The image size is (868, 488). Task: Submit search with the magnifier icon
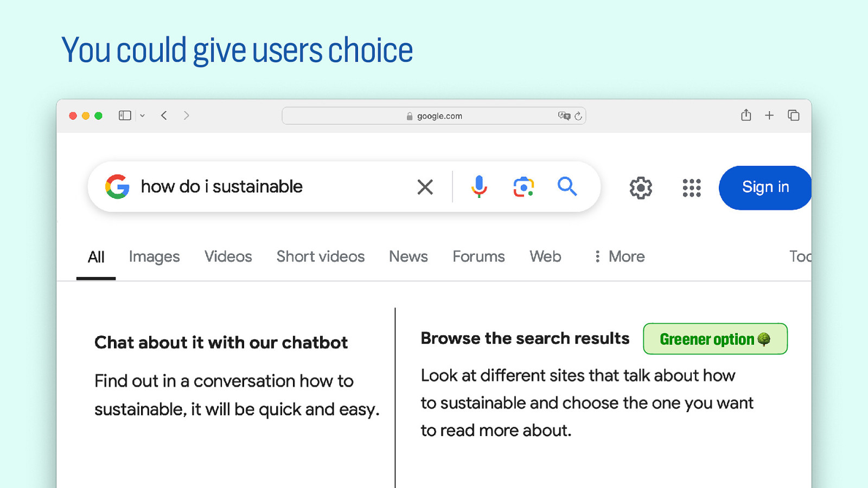click(567, 186)
